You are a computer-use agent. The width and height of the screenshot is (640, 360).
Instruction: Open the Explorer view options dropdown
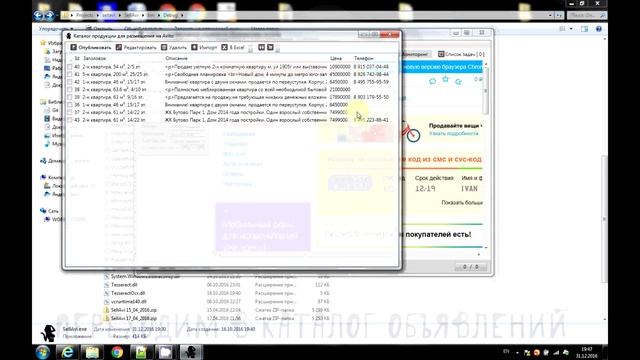tap(571, 29)
